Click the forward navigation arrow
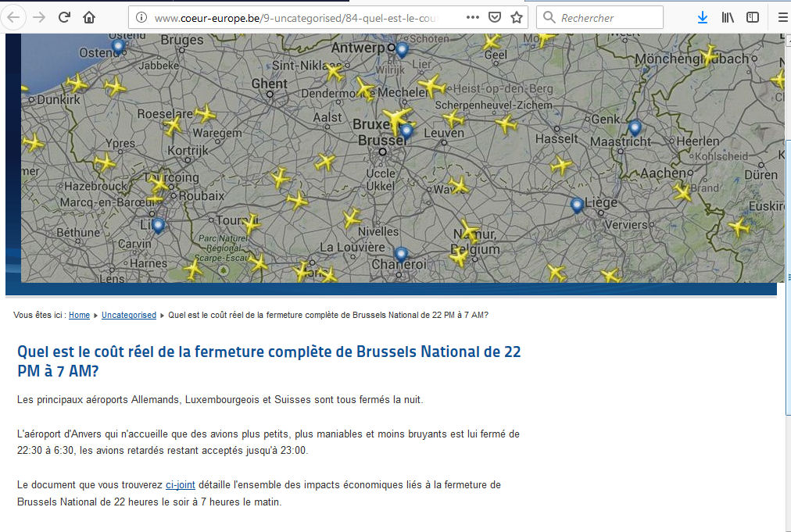This screenshot has height=532, width=791. coord(39,18)
